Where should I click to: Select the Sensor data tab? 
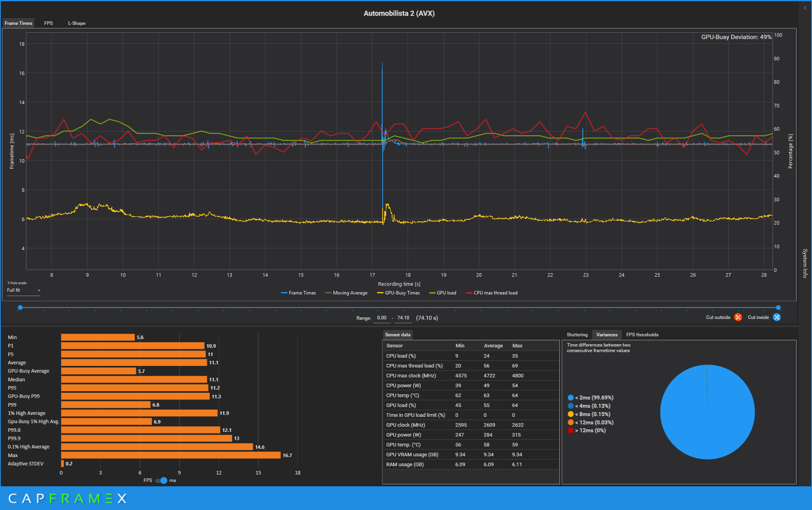398,335
